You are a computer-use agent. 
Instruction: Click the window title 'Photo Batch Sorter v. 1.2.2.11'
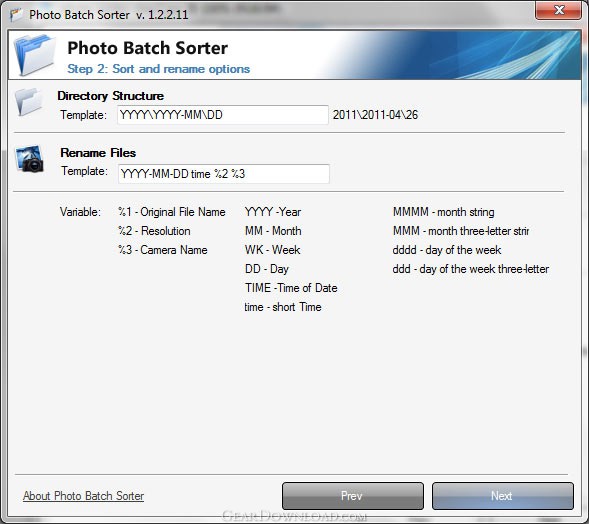click(x=109, y=15)
